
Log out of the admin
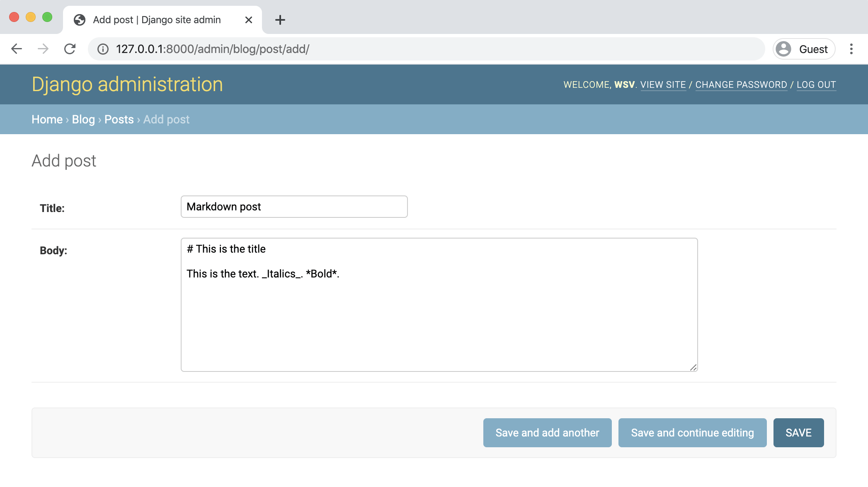click(816, 84)
